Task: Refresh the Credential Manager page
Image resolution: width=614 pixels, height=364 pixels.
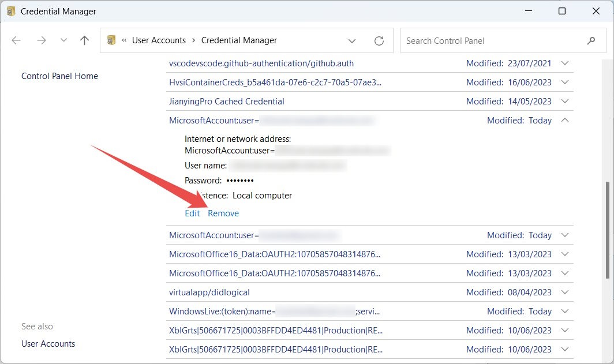Action: [x=379, y=40]
